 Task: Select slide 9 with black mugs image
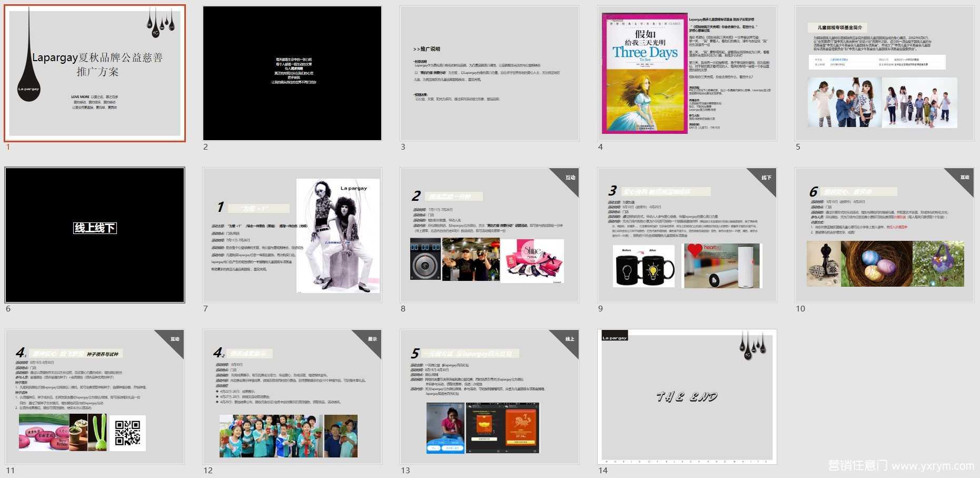click(687, 235)
